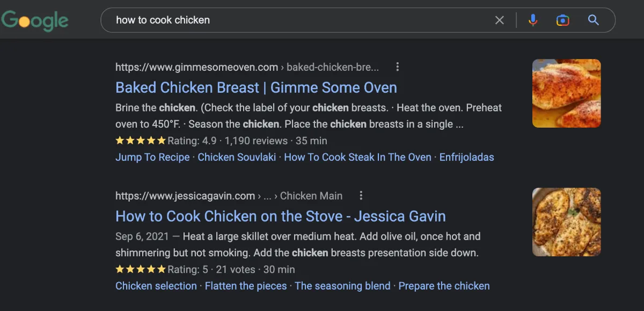Open the Enfrijoladas sitelink
This screenshot has width=644, height=311.
point(466,157)
